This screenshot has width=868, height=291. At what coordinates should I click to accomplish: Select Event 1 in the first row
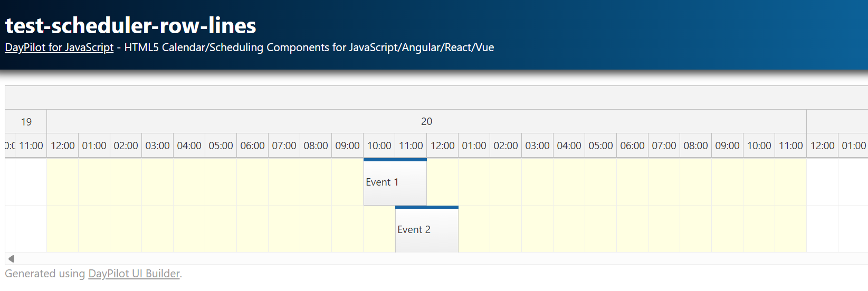click(x=395, y=183)
